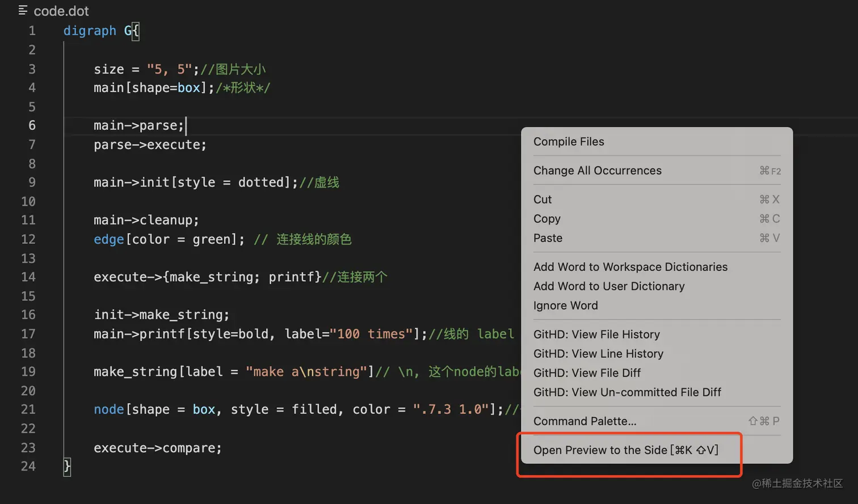This screenshot has height=504, width=858.
Task: Select Ignore Word menu entry
Action: click(x=566, y=306)
